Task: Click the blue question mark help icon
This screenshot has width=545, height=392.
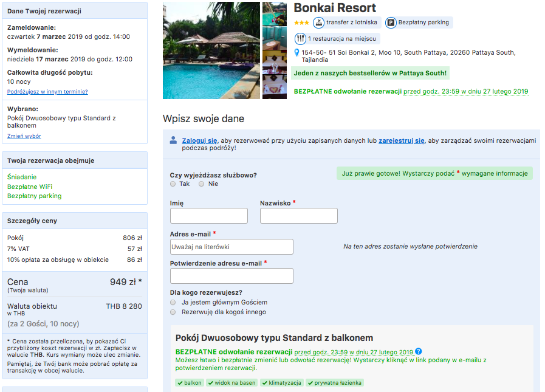Action: point(418,352)
